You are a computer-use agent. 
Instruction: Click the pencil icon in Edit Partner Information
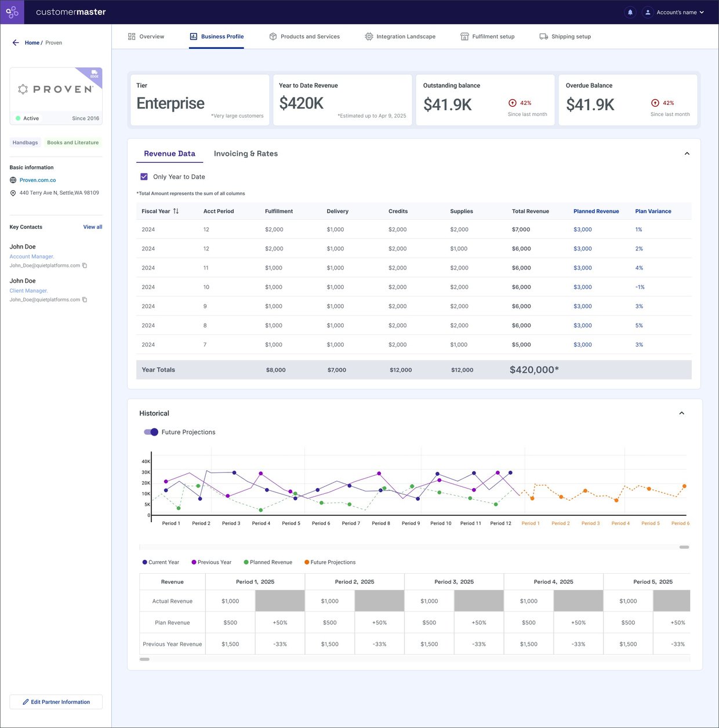point(26,702)
